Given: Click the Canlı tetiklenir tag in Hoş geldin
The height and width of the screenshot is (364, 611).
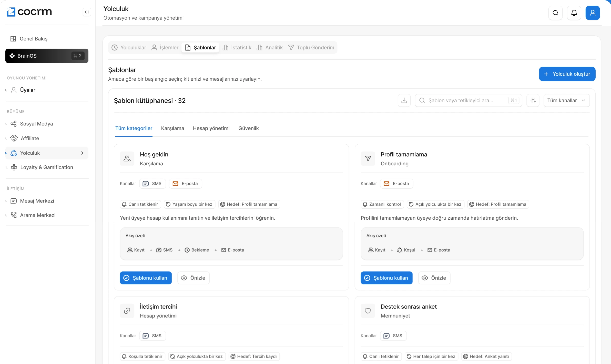Looking at the screenshot, I should (140, 204).
